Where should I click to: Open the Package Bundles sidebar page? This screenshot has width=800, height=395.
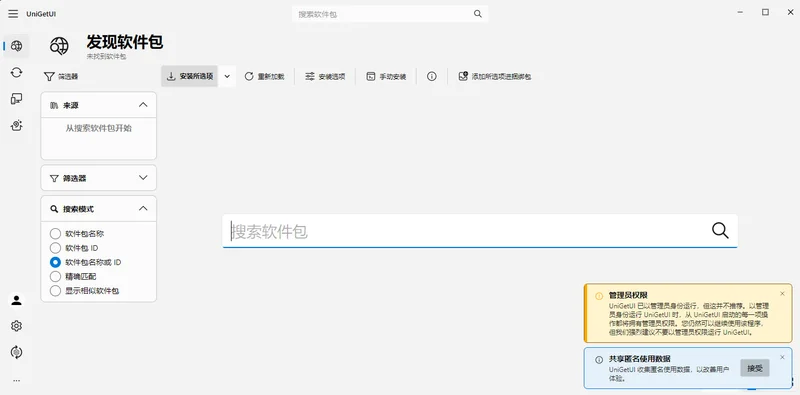(16, 125)
